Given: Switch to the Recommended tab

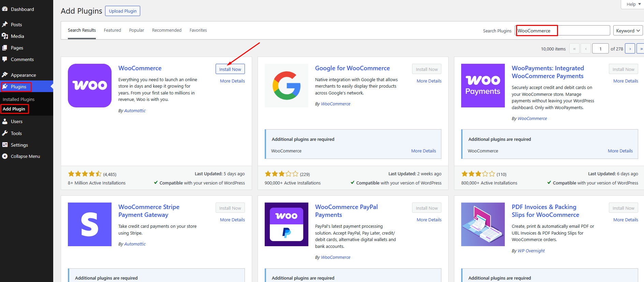Looking at the screenshot, I should [167, 30].
